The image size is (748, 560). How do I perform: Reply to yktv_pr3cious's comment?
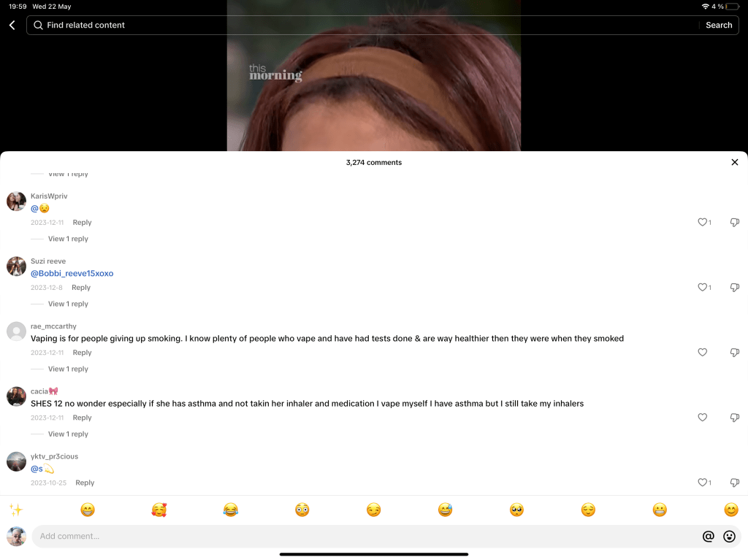(85, 483)
